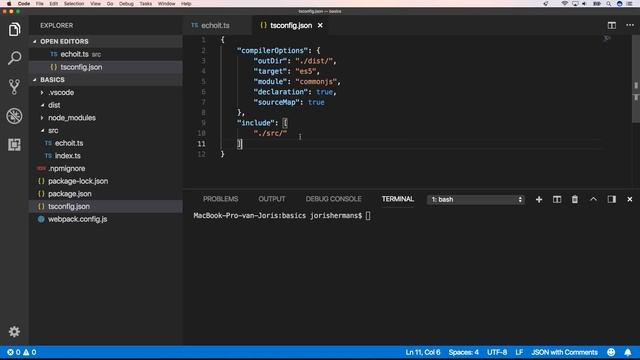640x360 pixels.
Task: Open the Search view in activity bar
Action: [14, 58]
